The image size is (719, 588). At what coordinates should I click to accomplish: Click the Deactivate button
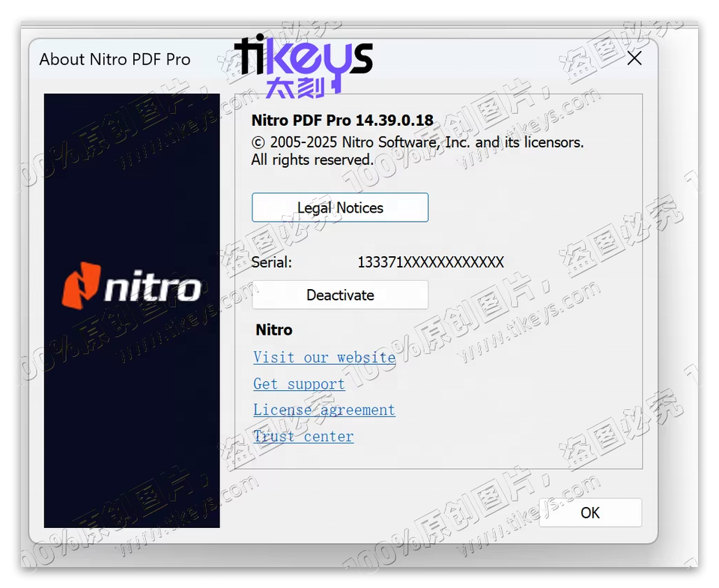click(340, 295)
